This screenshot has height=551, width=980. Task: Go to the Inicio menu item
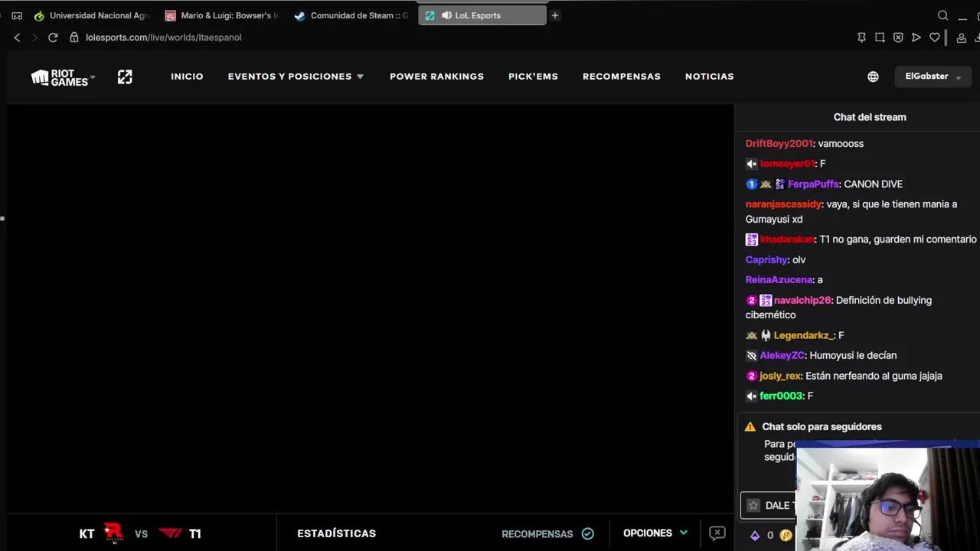(187, 77)
